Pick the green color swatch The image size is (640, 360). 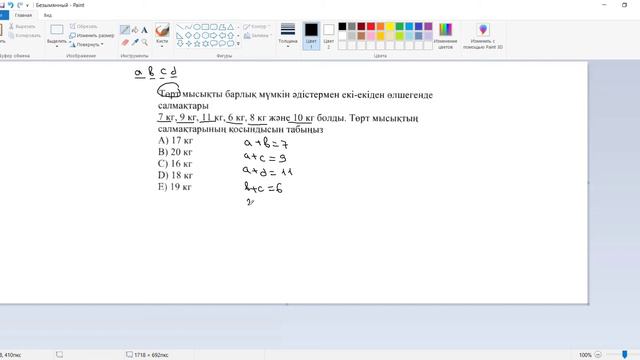click(x=400, y=27)
